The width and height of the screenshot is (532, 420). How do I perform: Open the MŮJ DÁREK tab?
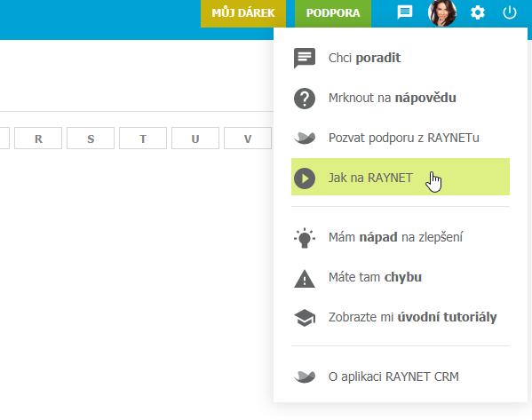point(243,13)
